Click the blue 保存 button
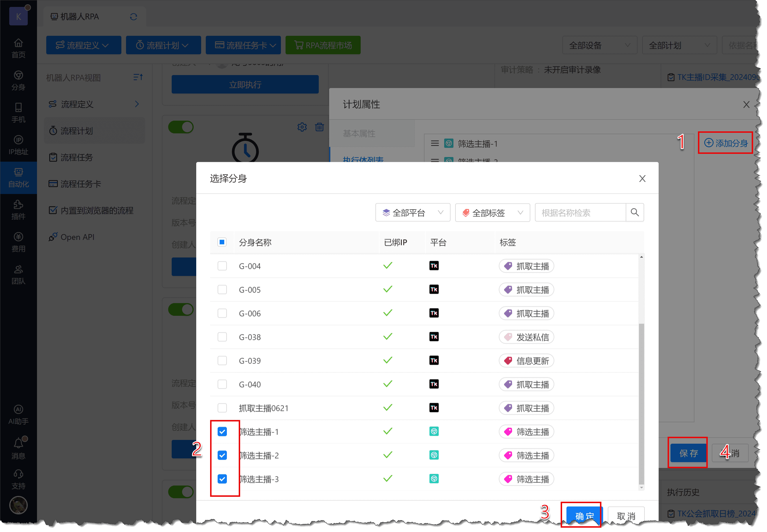This screenshot has height=532, width=767. [x=688, y=453]
